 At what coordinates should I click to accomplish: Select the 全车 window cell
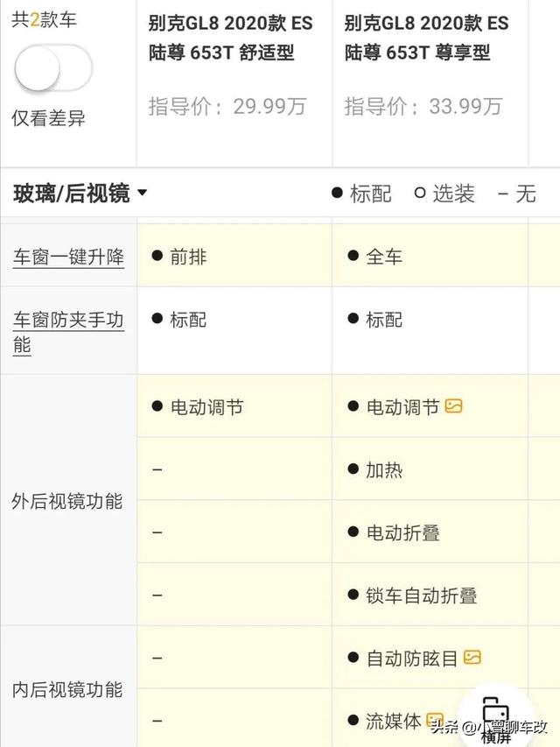(430, 256)
